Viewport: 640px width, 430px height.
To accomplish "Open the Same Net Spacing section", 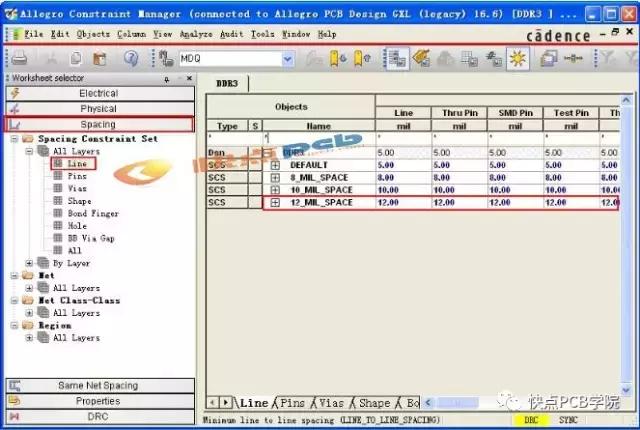I will pyautogui.click(x=100, y=386).
